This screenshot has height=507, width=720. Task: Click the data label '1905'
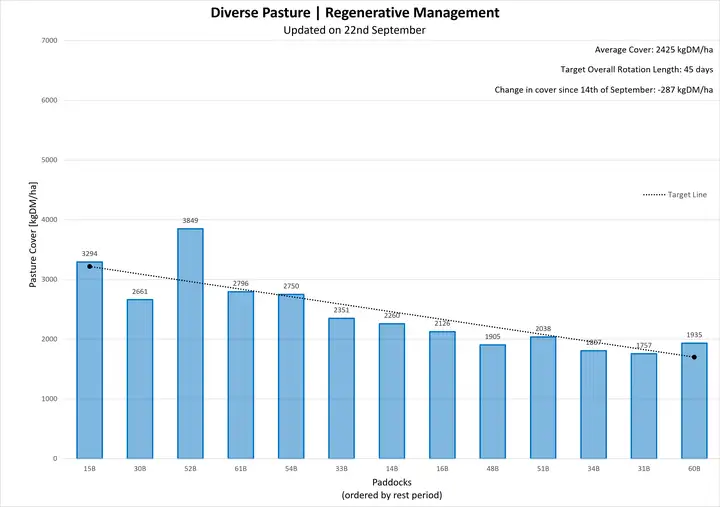coord(493,337)
